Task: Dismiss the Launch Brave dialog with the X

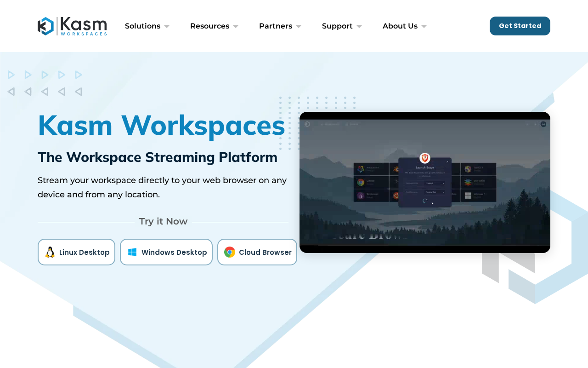Action: (447, 161)
